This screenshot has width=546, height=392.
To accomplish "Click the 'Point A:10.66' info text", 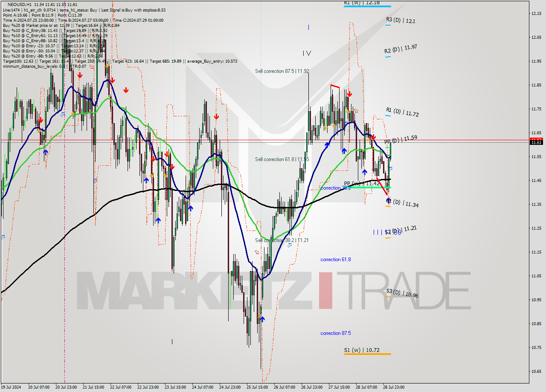I will [15, 15].
